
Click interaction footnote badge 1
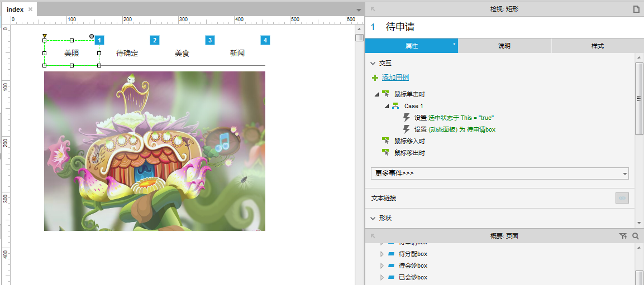pyautogui.click(x=99, y=40)
